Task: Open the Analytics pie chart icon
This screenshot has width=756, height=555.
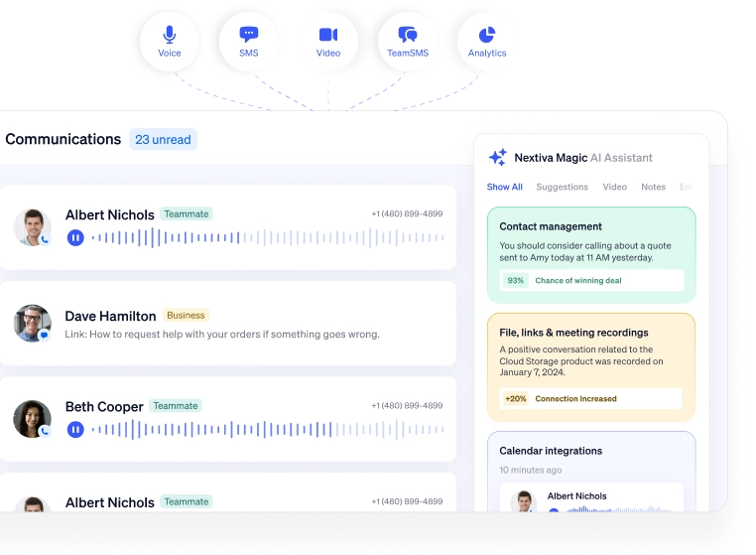Action: tap(487, 35)
